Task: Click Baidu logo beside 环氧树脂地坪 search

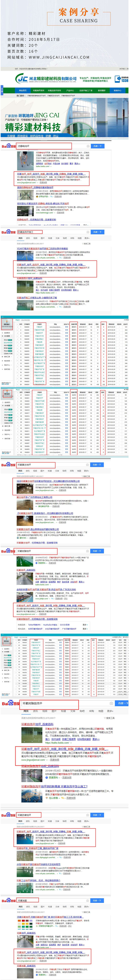Action: [x=8, y=551]
